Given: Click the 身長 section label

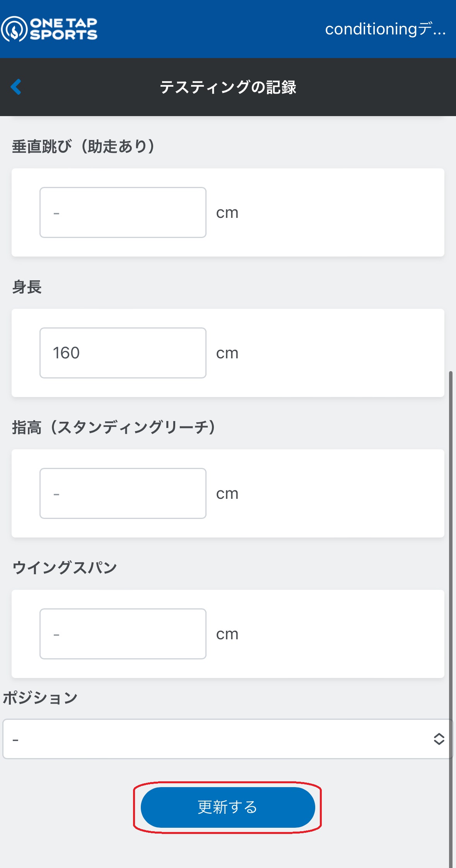Looking at the screenshot, I should click(27, 287).
